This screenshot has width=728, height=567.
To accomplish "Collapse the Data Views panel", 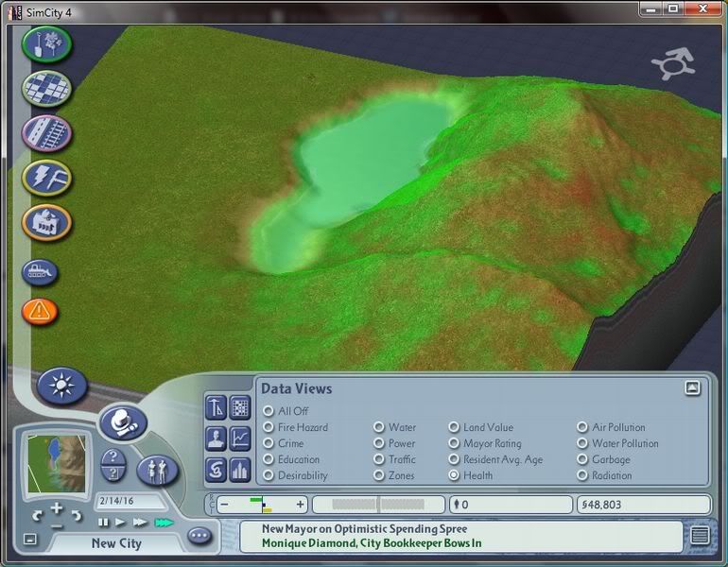I will click(692, 387).
